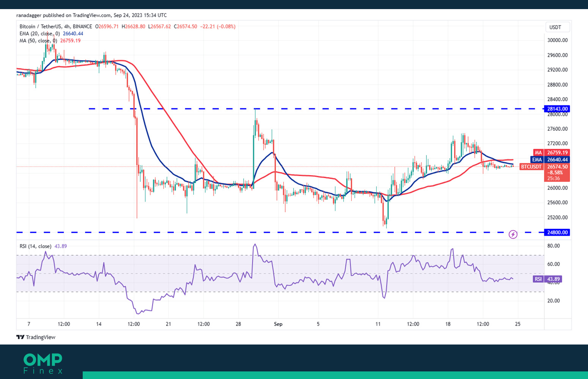Click the 21 date axis label
The width and height of the screenshot is (588, 379).
pyautogui.click(x=168, y=324)
